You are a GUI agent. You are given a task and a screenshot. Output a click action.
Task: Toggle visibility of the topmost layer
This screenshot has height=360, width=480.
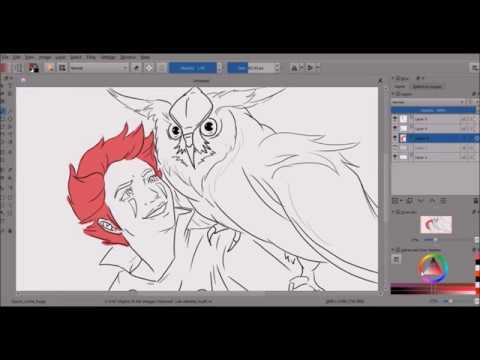pos(395,119)
